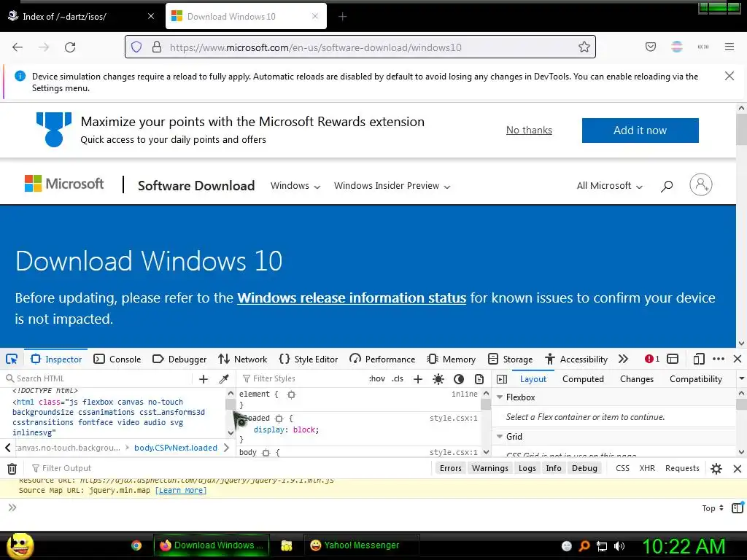This screenshot has width=747, height=560.
Task: Select body.CSPvNext.loaded breadcrumb
Action: (x=176, y=448)
